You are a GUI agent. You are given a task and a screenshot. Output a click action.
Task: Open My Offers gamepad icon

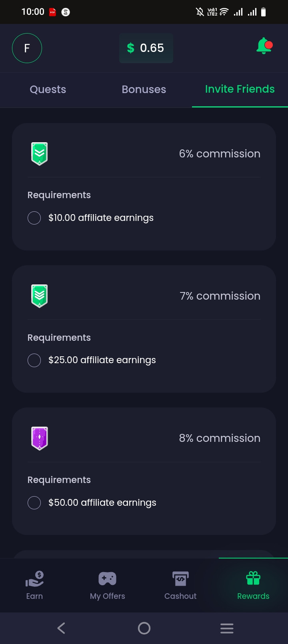(107, 578)
